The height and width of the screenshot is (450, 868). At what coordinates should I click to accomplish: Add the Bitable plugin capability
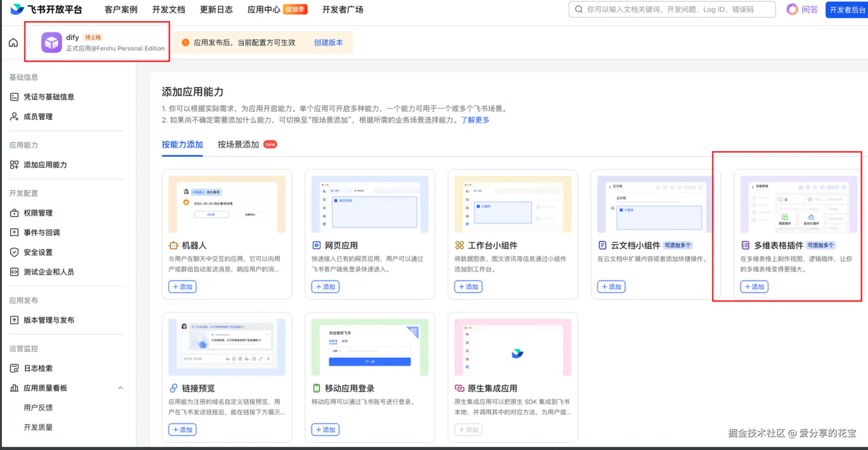[x=754, y=287]
